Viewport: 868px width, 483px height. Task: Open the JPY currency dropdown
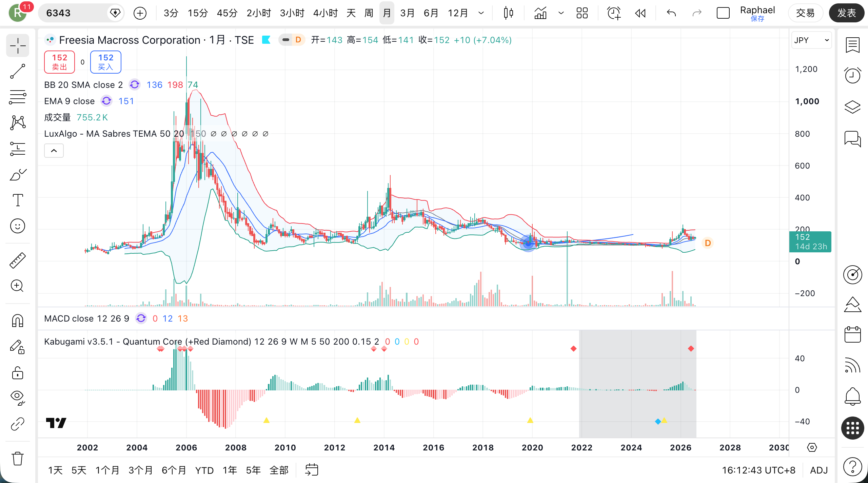pos(811,40)
